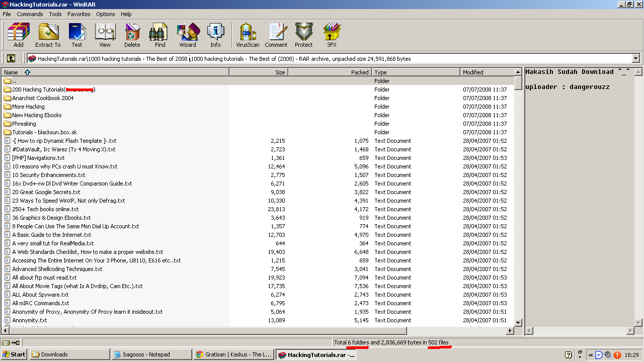Select Tutorials - blacksun.box.sk folder
This screenshot has width=644, height=362.
pyautogui.click(x=44, y=132)
